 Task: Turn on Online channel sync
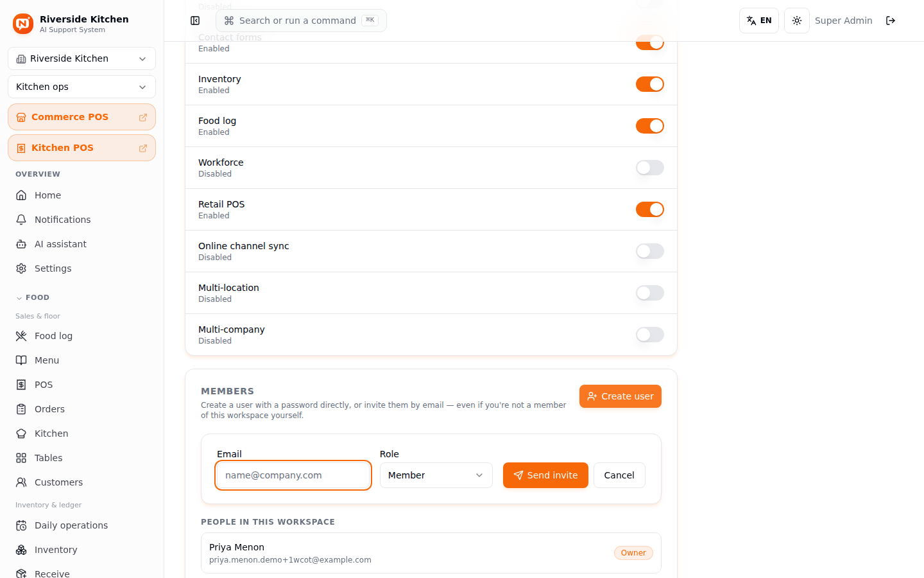(650, 251)
